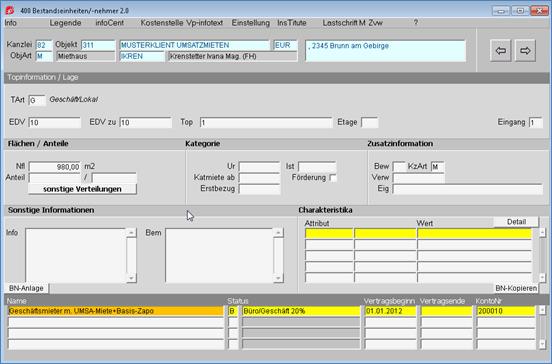
Task: Click the Anteil denominator field after the slash
Action: tap(114, 177)
